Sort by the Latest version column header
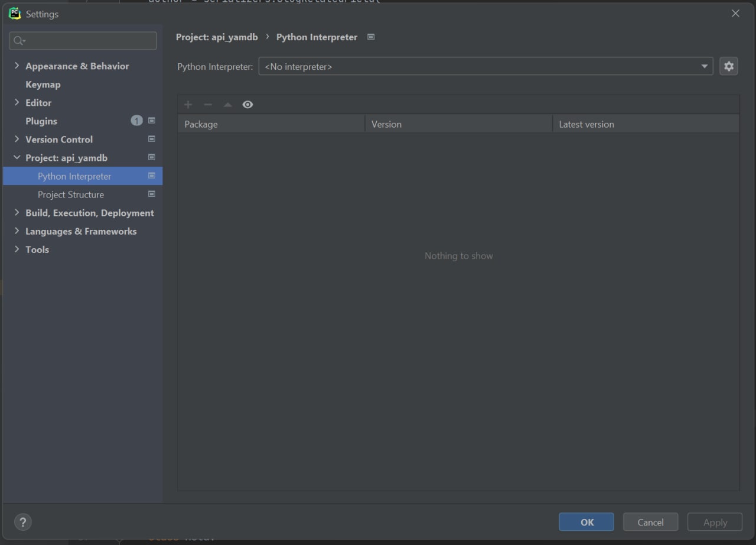 point(646,124)
